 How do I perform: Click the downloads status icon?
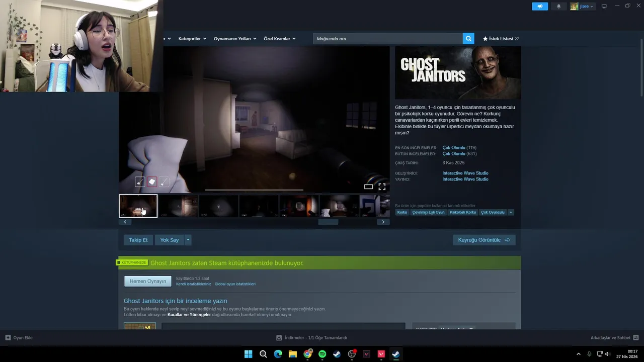click(279, 338)
